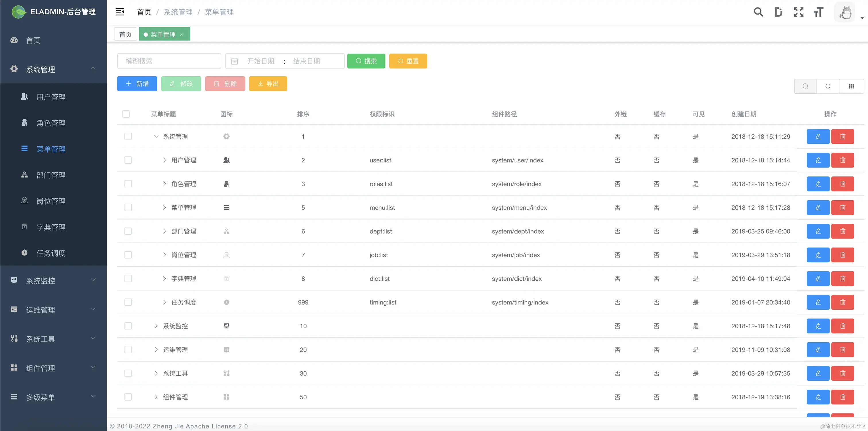Delete the 角色管理 row with the trash icon

pos(842,184)
